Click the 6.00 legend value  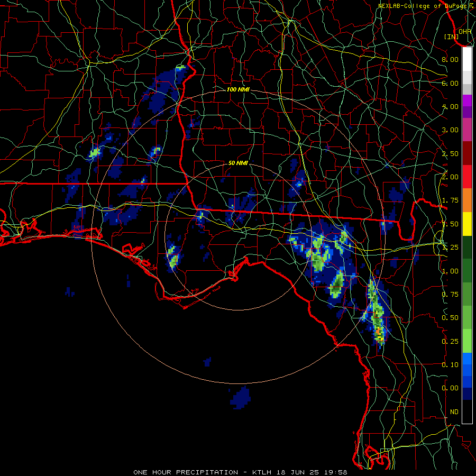[450, 83]
